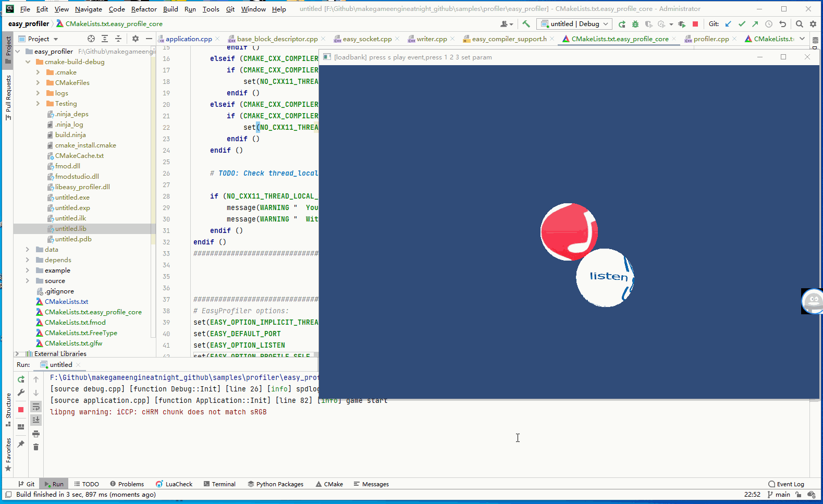Jump down the stack trace with the down arrow
823x504 pixels.
pyautogui.click(x=36, y=393)
